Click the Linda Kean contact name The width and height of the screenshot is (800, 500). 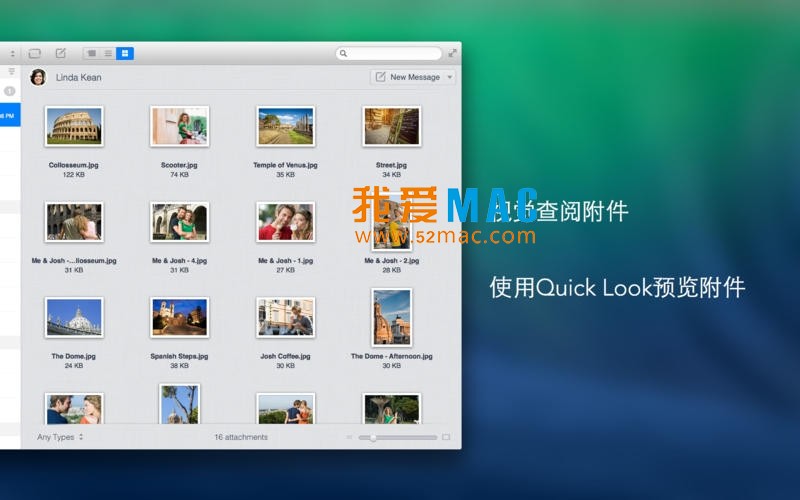pos(78,77)
